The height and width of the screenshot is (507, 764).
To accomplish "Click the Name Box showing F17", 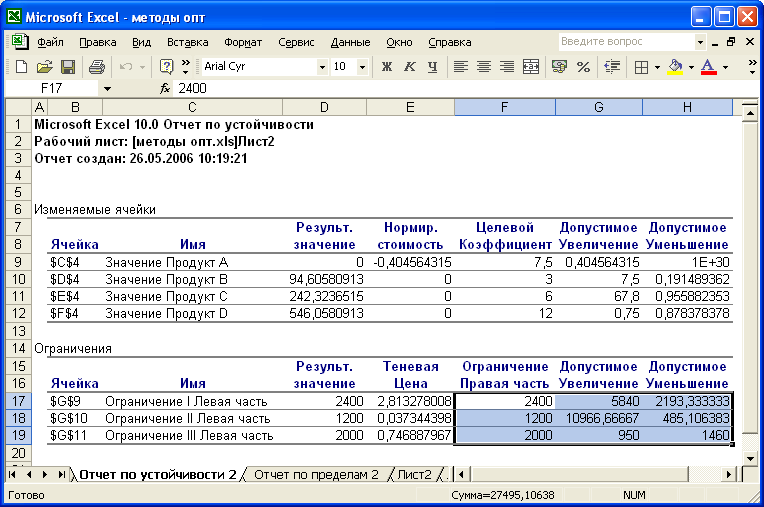I will 53,89.
